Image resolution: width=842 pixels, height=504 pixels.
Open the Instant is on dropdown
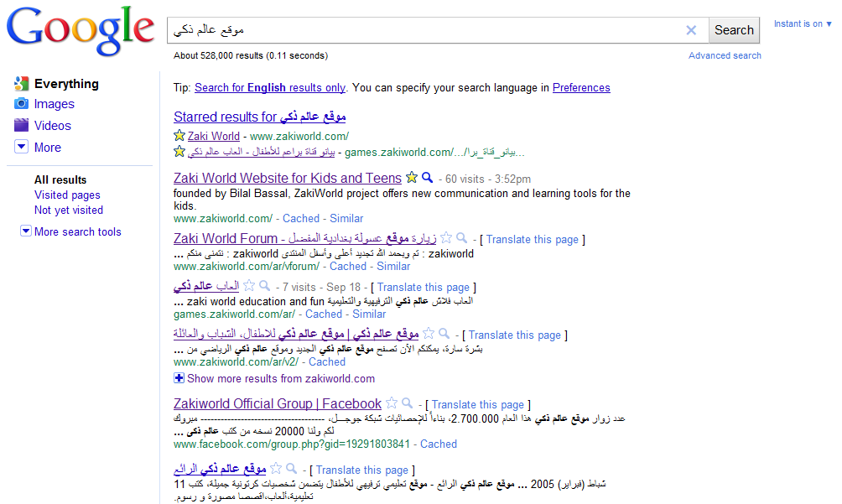803,23
